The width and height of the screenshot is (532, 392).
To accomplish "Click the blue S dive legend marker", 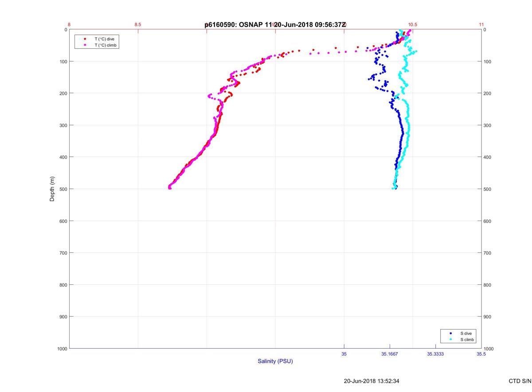I will (451, 333).
